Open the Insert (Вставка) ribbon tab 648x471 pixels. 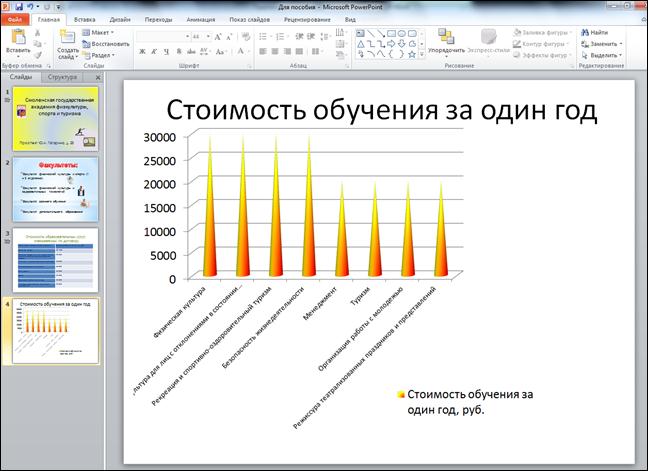85,19
